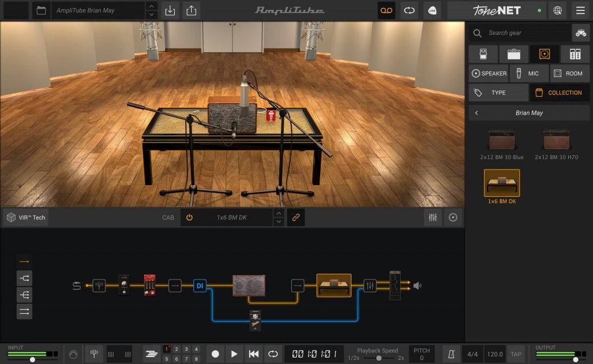Image resolution: width=593 pixels, height=364 pixels.
Task: Select the chain mixer block
Action: (370, 285)
